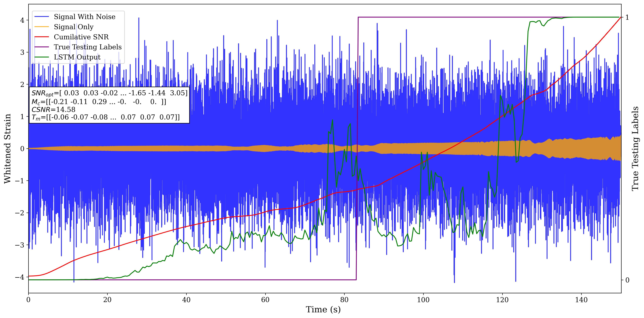Viewport: 644px width, 318px height.
Task: Click the red Cumilative SNR legend line
Action: click(42, 37)
